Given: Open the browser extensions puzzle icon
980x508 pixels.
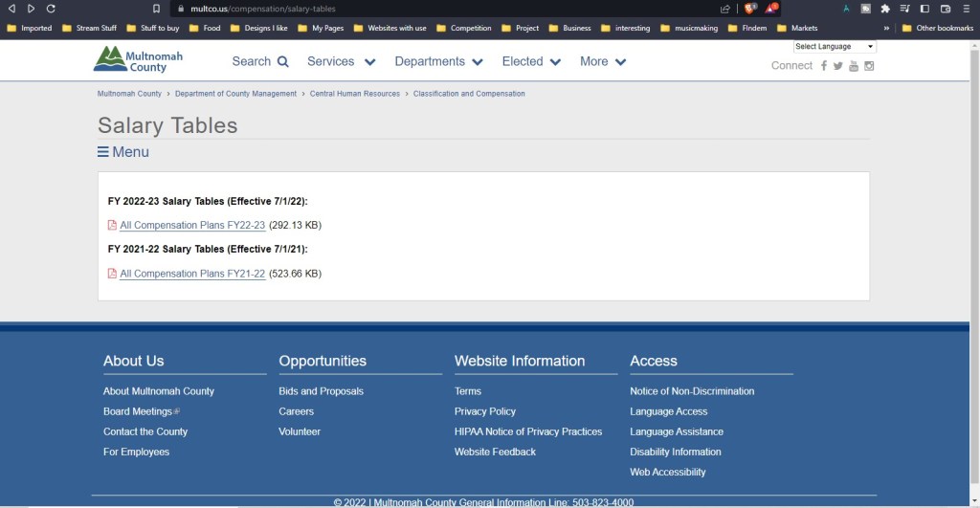Looking at the screenshot, I should (885, 9).
